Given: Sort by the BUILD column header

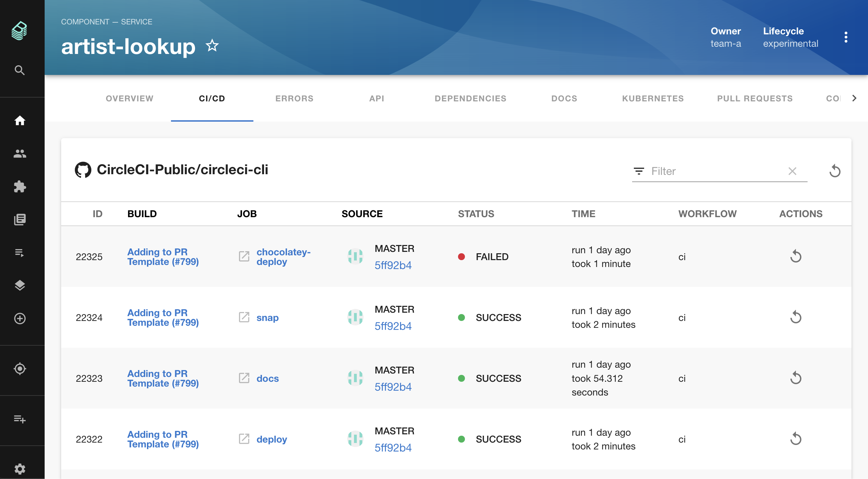Looking at the screenshot, I should 142,214.
